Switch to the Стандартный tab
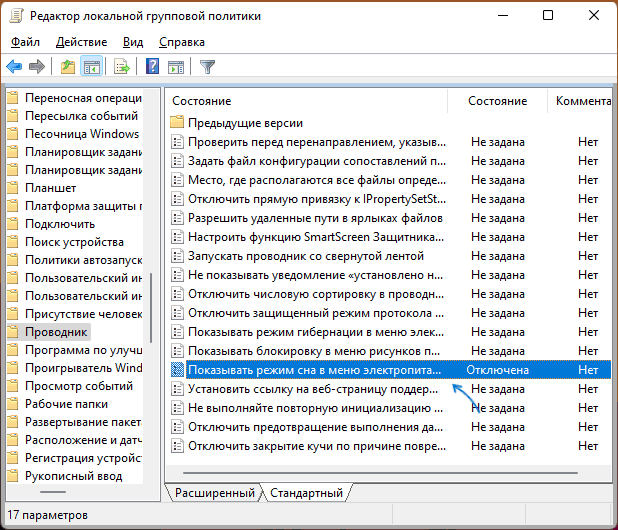The height and width of the screenshot is (530, 618). [306, 493]
